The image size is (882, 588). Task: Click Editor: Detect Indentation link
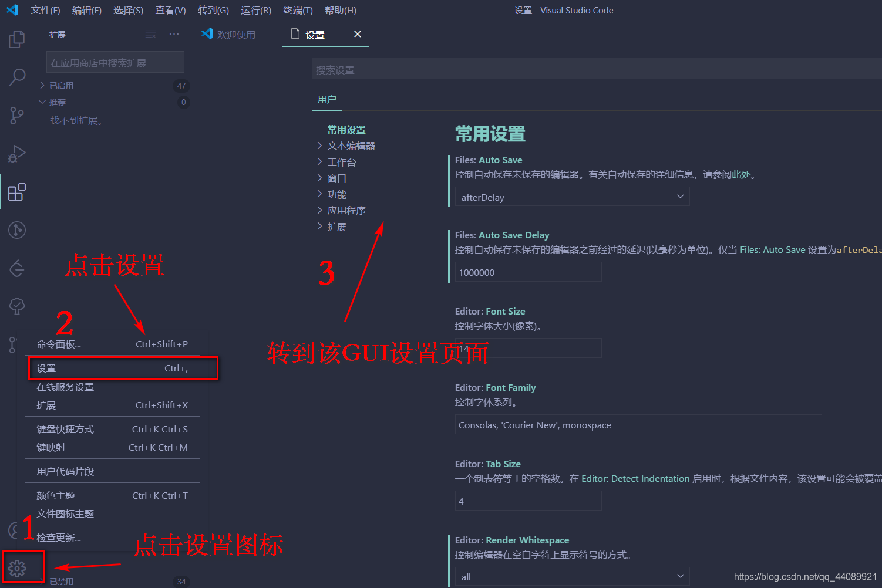coord(635,478)
